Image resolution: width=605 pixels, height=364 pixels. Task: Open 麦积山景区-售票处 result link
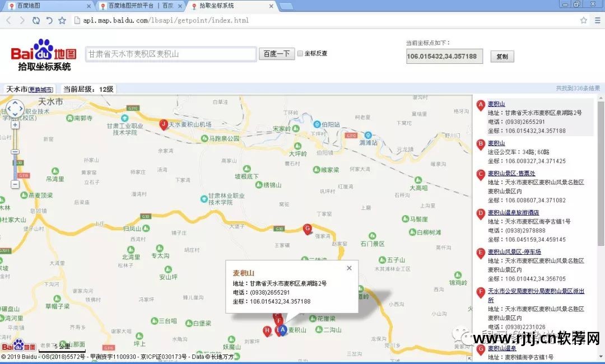pos(511,173)
